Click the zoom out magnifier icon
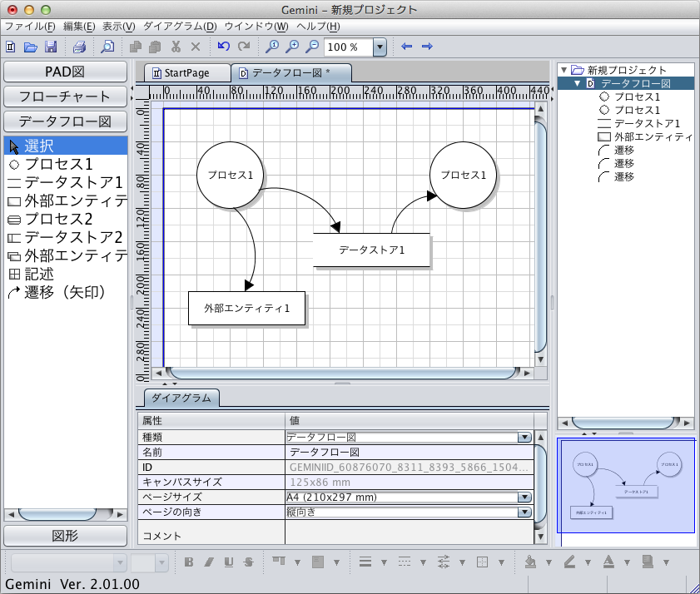 tap(311, 47)
